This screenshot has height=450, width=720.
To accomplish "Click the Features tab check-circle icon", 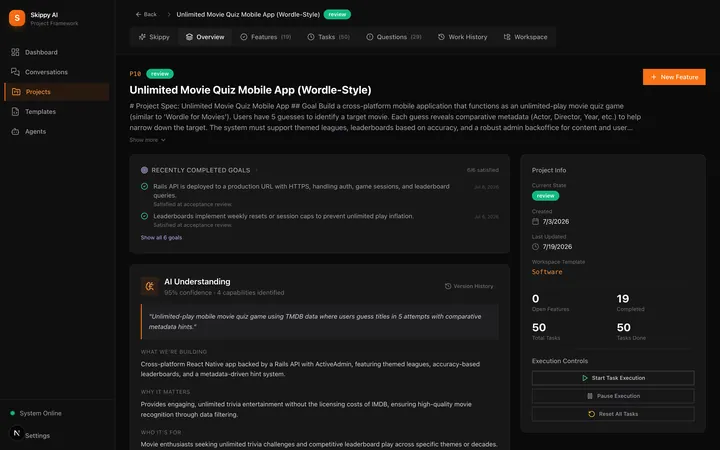I will coord(244,37).
